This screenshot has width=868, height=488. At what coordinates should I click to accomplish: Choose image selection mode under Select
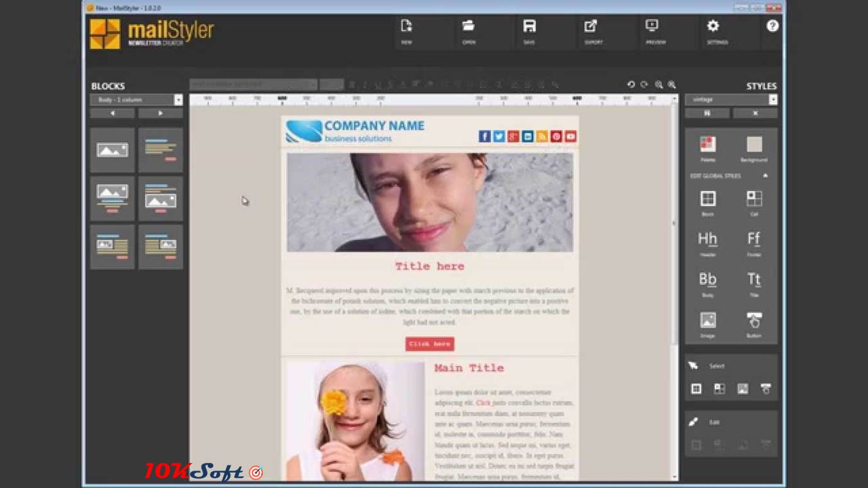coord(743,389)
